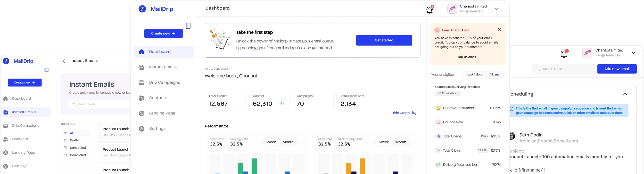Filter by Scheduled status

[75, 148]
